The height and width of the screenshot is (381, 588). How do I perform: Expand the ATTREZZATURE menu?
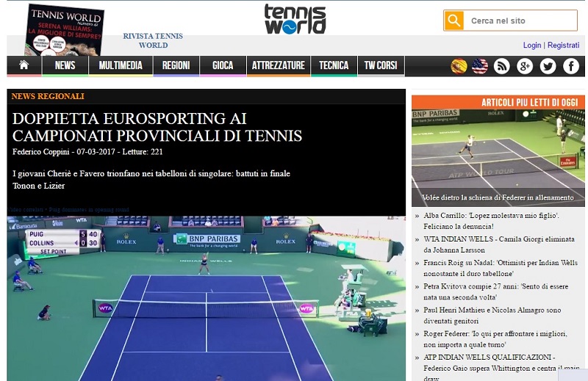pos(279,65)
